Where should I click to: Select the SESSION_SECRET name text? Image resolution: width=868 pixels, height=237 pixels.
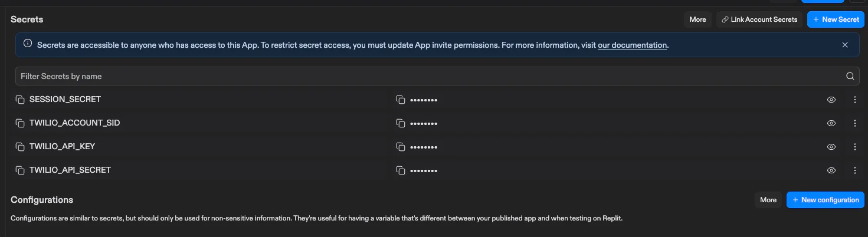tap(65, 100)
